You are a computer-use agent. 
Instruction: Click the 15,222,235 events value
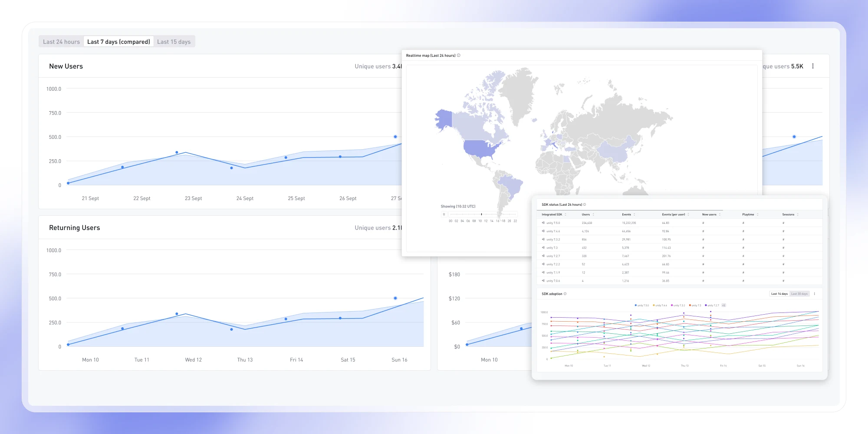pyautogui.click(x=629, y=223)
